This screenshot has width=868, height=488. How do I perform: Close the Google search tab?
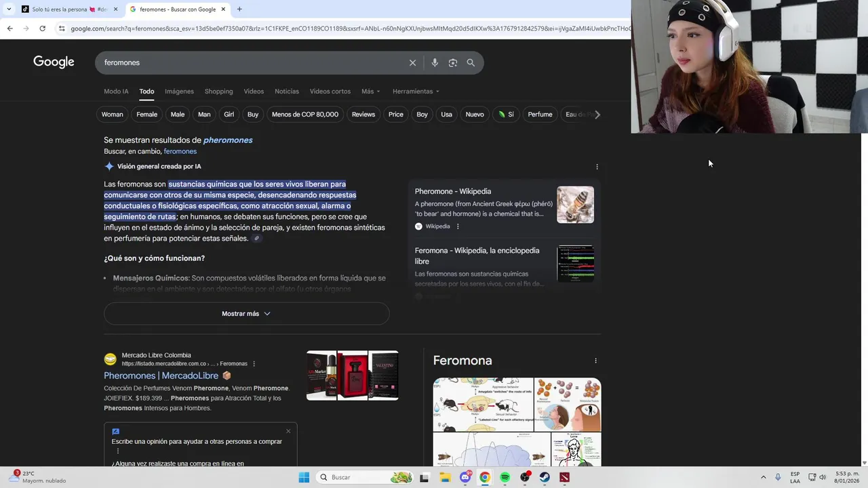tap(223, 9)
